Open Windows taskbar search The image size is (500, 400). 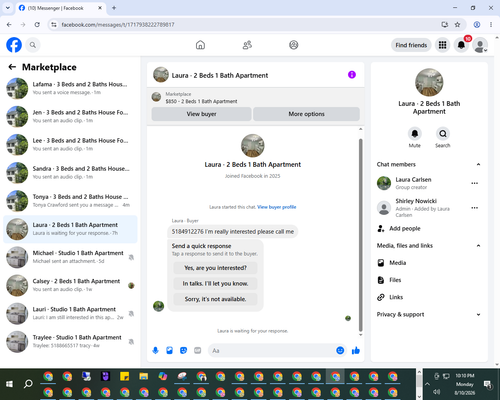coord(28,384)
